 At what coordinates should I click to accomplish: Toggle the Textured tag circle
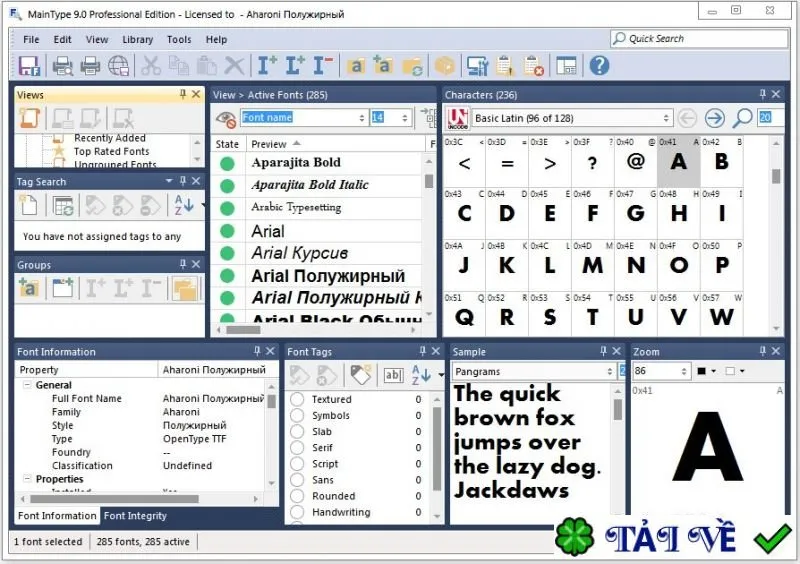tap(297, 399)
